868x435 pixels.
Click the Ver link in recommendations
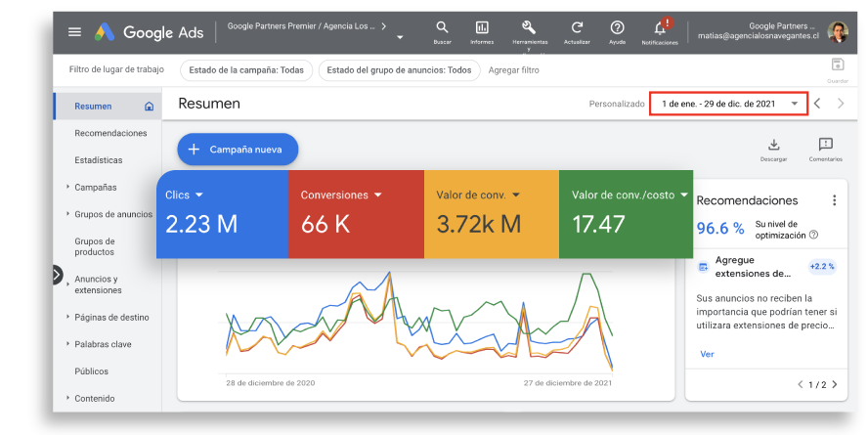(707, 354)
